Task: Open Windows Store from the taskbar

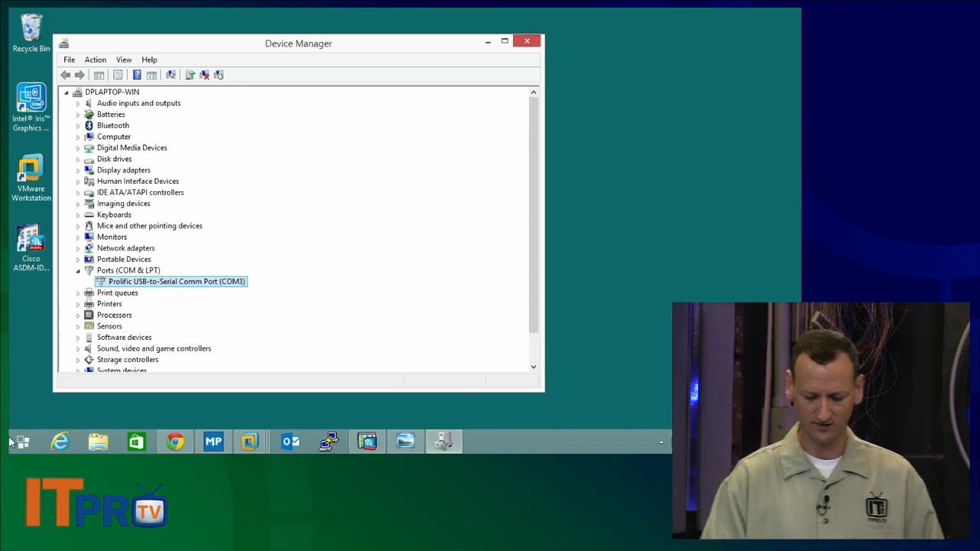Action: 136,442
